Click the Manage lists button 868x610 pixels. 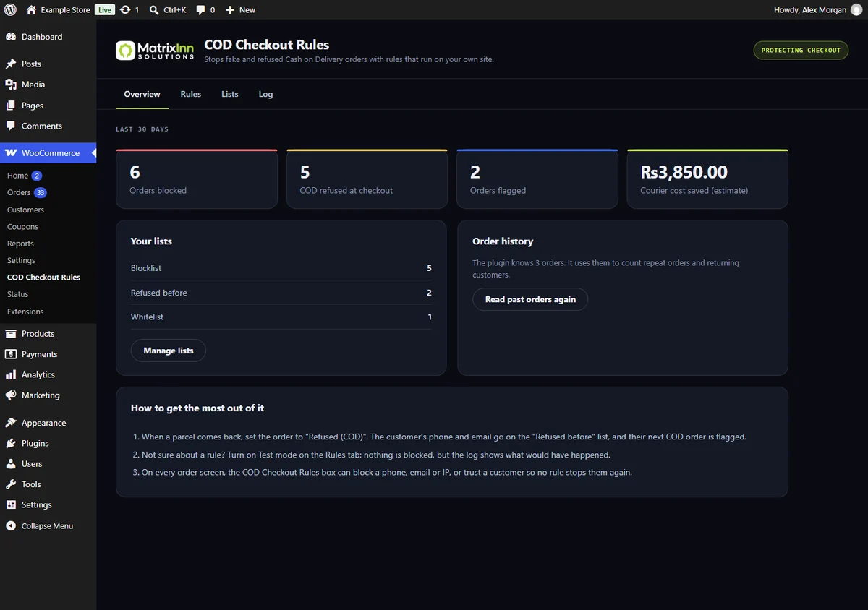[x=168, y=351]
